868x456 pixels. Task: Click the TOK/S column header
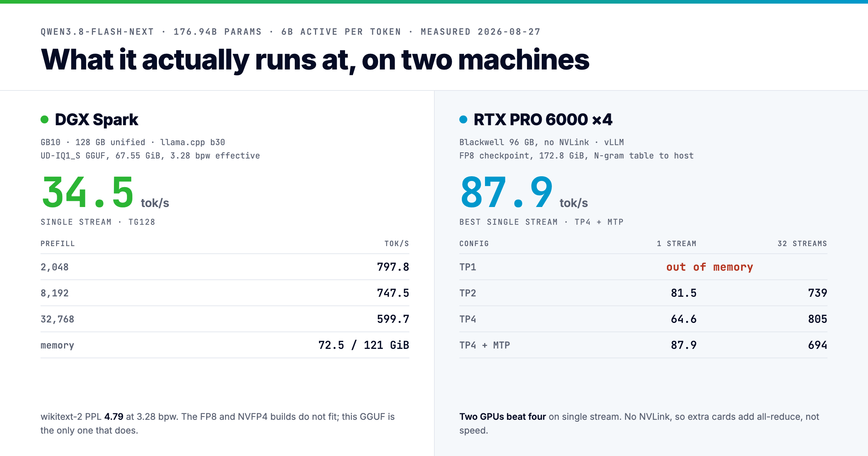396,244
